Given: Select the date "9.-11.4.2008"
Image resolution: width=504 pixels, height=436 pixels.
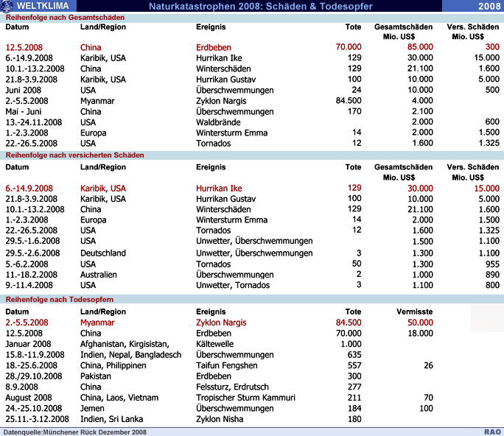Looking at the screenshot, I should (29, 285).
